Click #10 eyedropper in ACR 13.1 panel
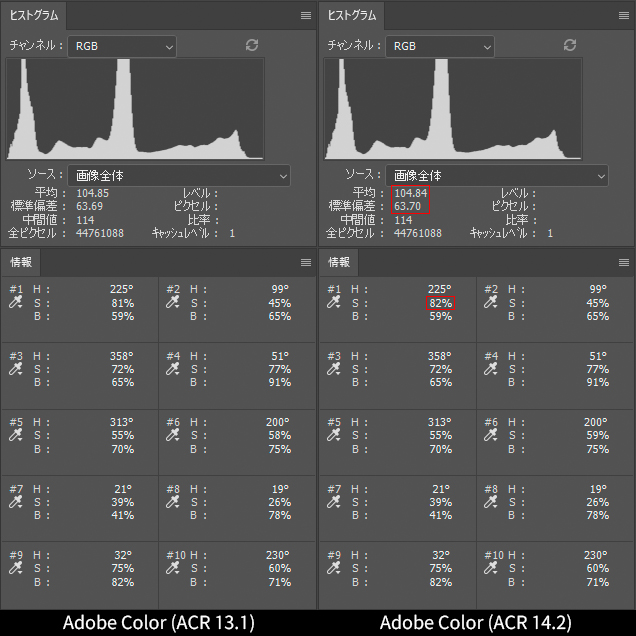636x636 pixels. coord(172,568)
